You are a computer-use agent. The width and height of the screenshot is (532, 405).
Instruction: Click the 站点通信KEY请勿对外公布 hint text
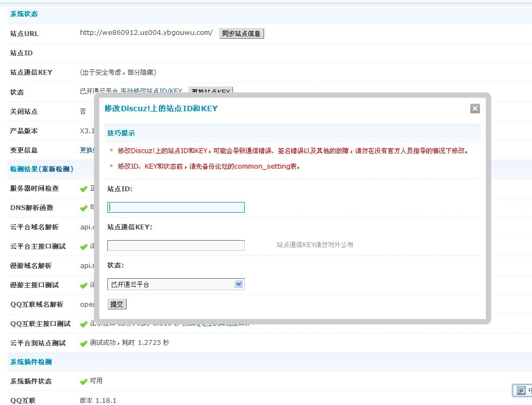[x=315, y=245]
